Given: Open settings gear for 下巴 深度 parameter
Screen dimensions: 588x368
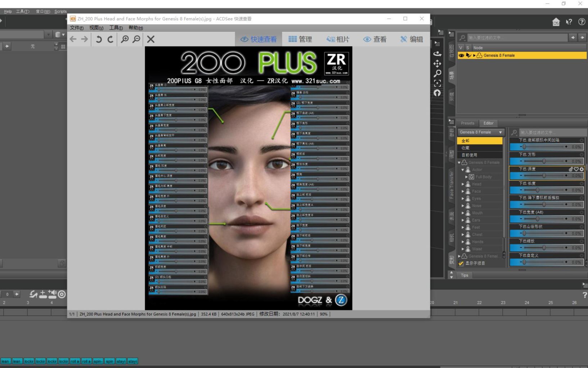Looking at the screenshot, I should pyautogui.click(x=582, y=169).
